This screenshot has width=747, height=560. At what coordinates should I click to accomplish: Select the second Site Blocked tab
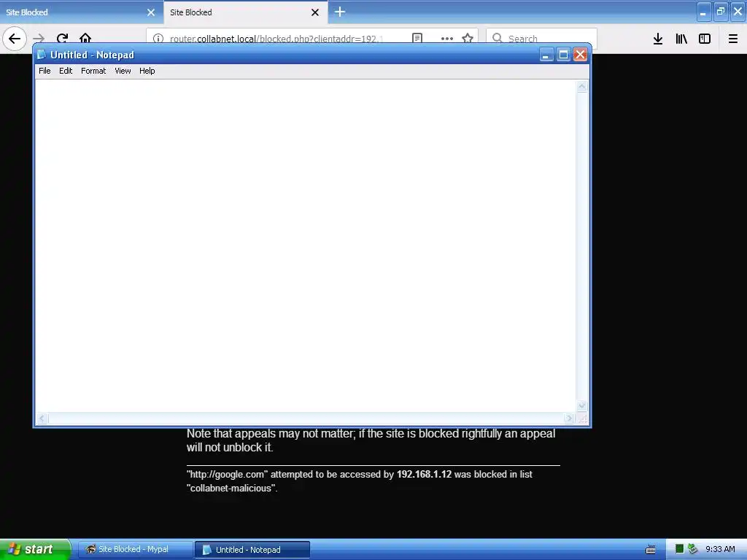coord(245,12)
